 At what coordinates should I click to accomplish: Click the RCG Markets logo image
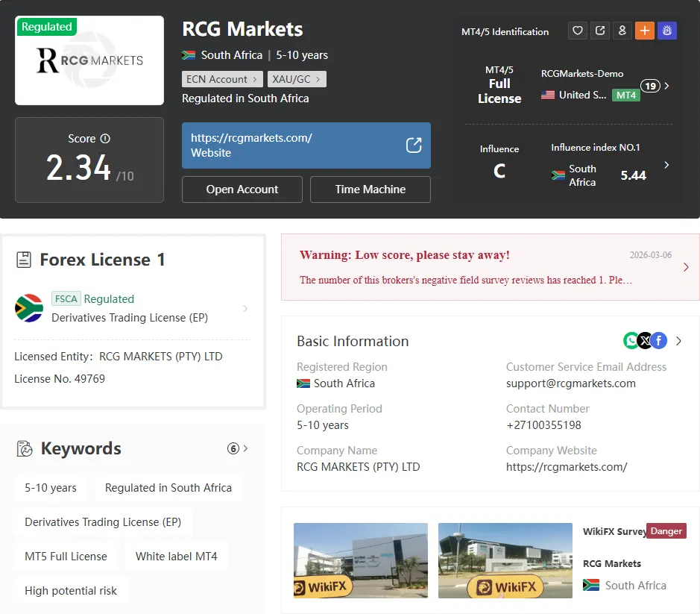(89, 60)
